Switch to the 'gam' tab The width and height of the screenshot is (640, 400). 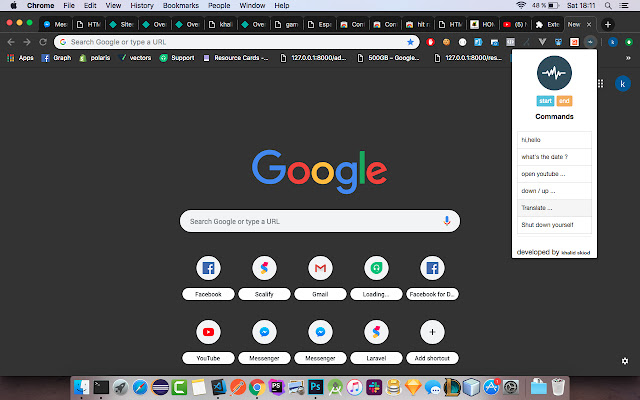pyautogui.click(x=287, y=24)
